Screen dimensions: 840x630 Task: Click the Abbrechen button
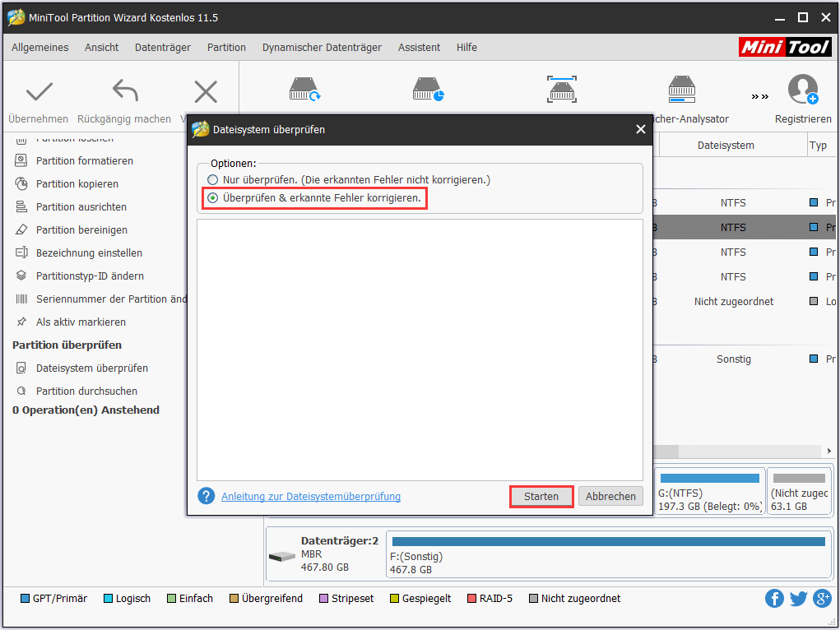610,496
